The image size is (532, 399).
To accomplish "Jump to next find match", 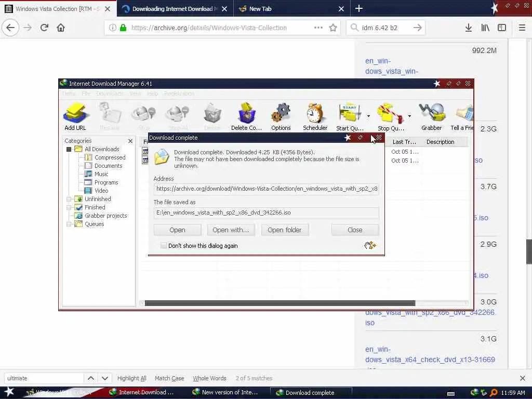I will click(105, 378).
